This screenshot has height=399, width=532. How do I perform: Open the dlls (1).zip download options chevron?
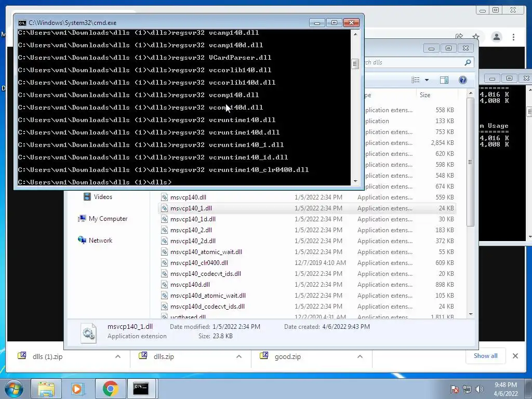coord(118,356)
